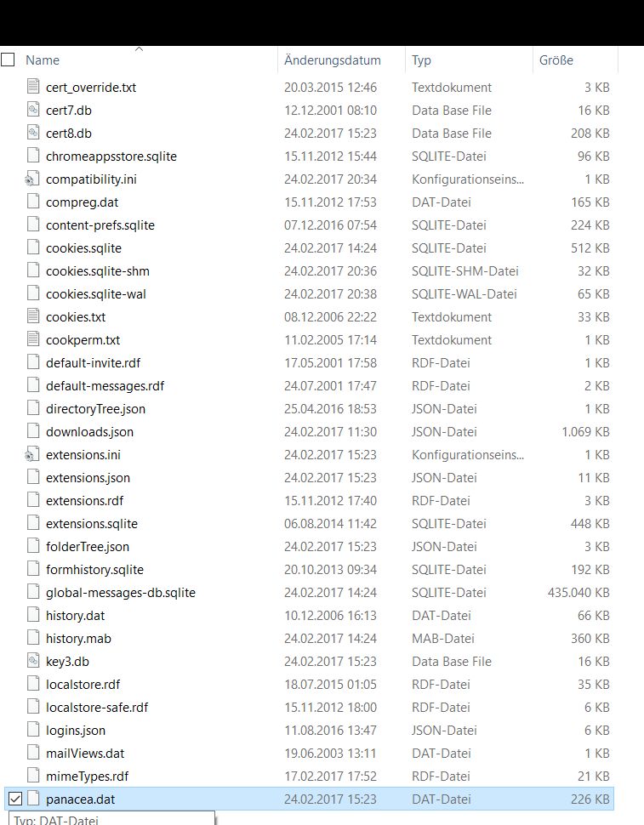Screen dimensions: 644x825
Task: Click the mimeTypes.rdf file entry
Action: pyautogui.click(x=88, y=776)
